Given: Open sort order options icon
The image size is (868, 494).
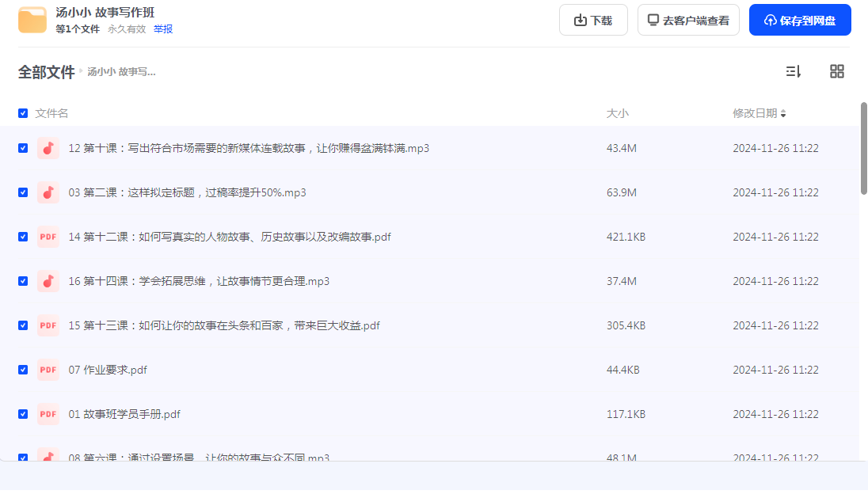Looking at the screenshot, I should (793, 71).
